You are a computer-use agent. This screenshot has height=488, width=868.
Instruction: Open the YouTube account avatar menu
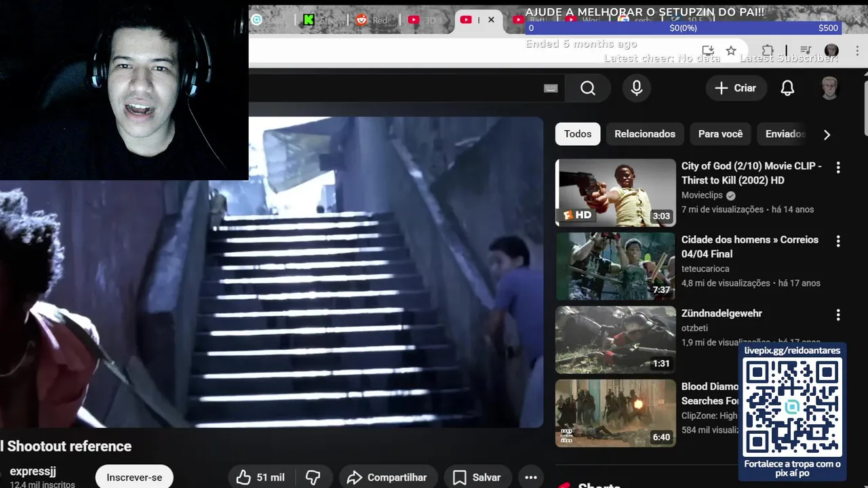tap(829, 88)
